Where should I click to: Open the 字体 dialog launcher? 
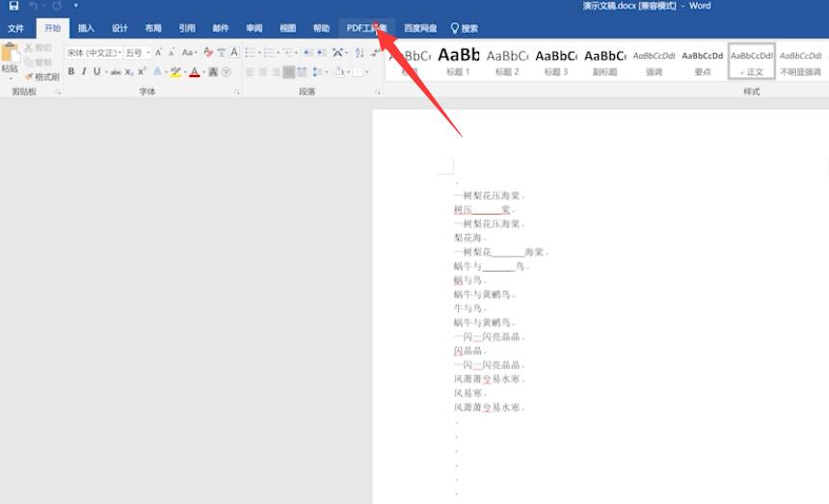click(236, 92)
